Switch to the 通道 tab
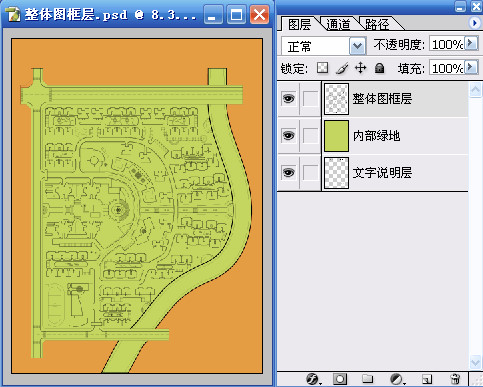 tap(338, 24)
